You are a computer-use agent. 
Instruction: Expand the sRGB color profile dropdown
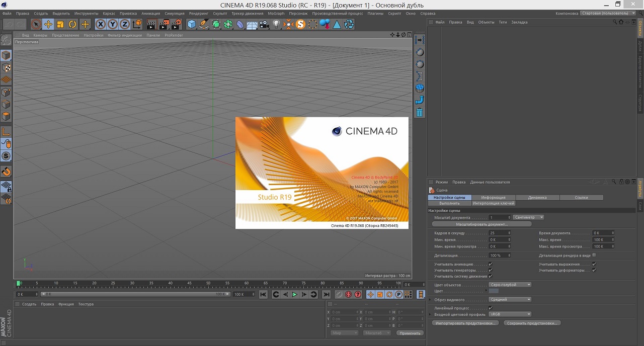(x=510, y=314)
